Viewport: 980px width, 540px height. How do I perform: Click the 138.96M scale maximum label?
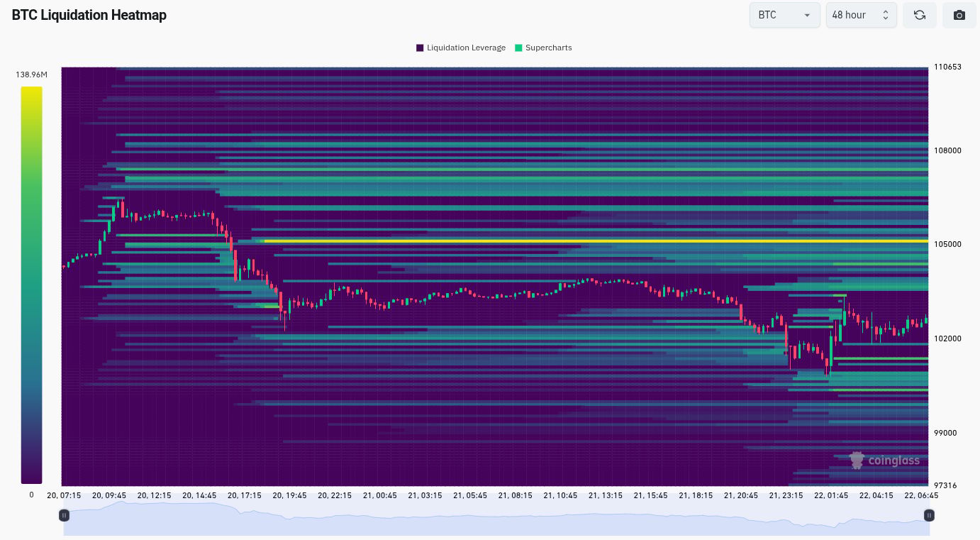coord(32,75)
